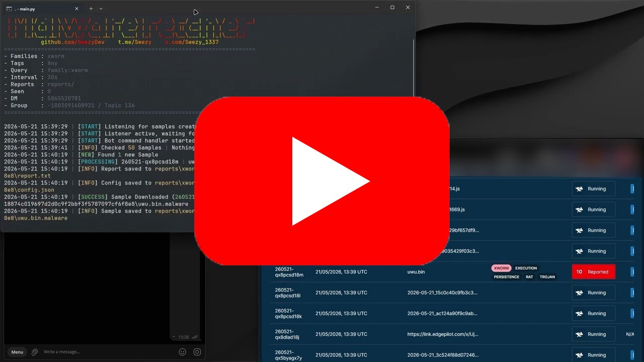Click t.me/Swezy in the terminal banner
This screenshot has width=644, height=362.
(x=135, y=42)
